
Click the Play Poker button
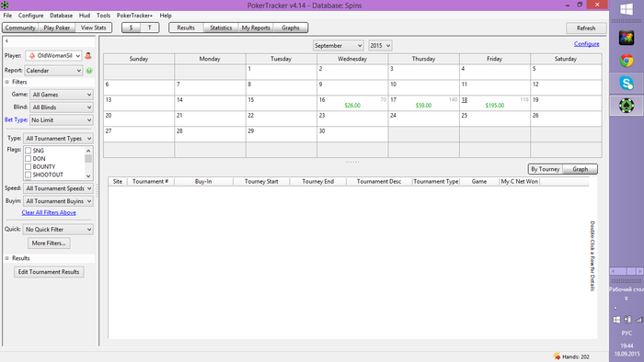click(x=57, y=28)
